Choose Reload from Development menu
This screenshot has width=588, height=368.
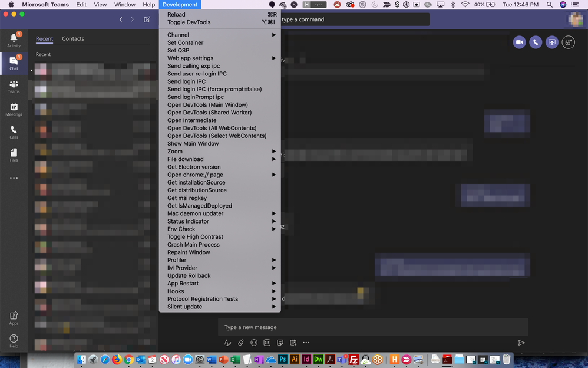tap(220, 14)
